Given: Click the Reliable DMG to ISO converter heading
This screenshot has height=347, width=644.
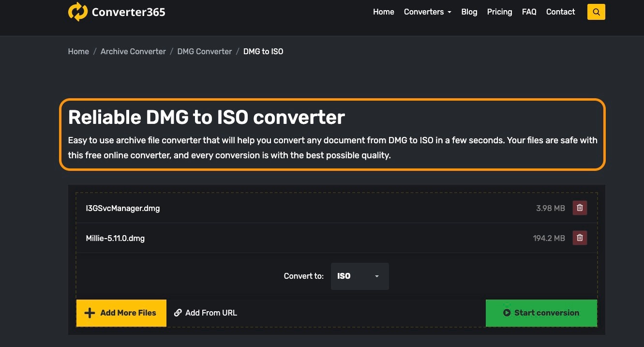Looking at the screenshot, I should click(x=207, y=118).
